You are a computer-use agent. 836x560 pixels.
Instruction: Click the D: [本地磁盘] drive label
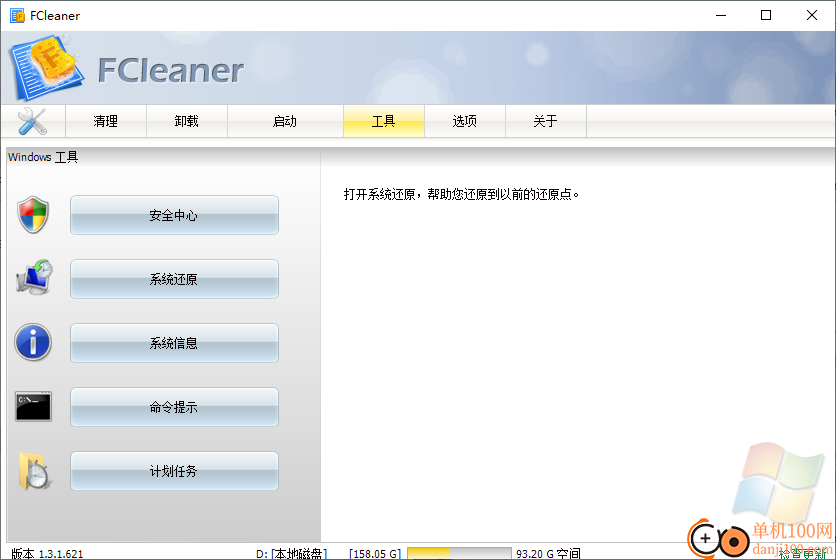tap(291, 554)
